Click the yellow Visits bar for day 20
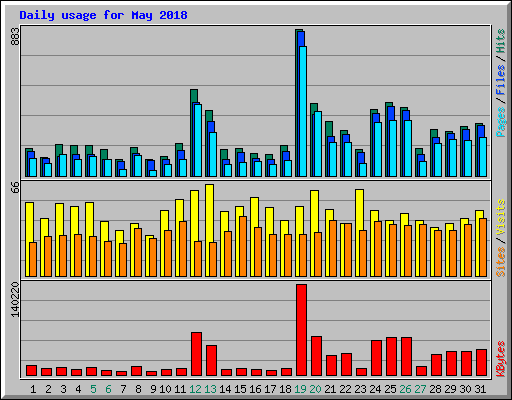Image resolution: width=512 pixels, height=400 pixels. click(x=313, y=233)
